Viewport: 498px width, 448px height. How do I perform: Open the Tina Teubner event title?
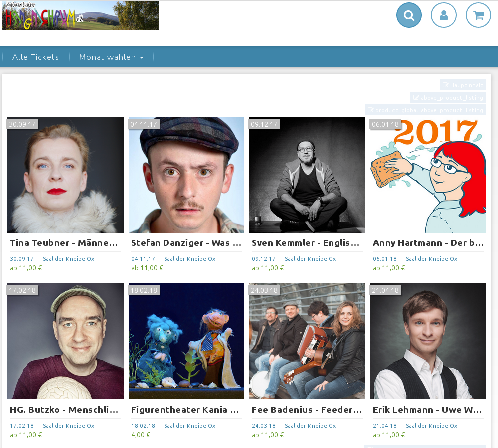point(64,243)
